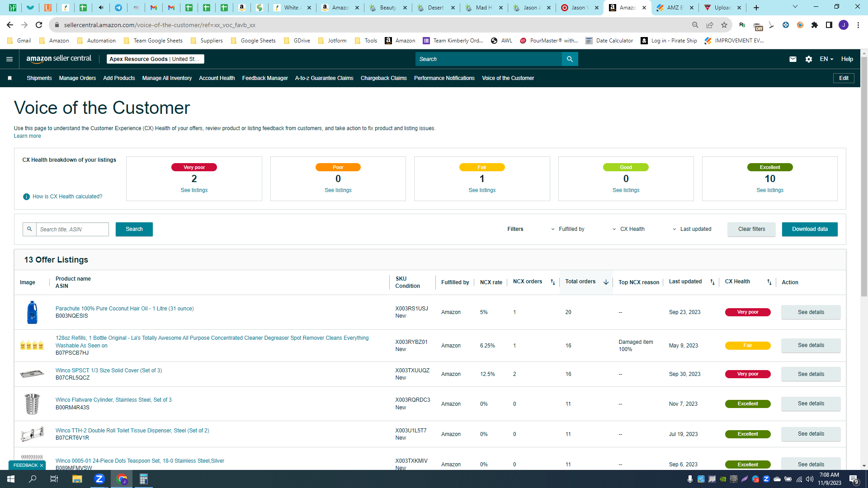
Task: Open Calculator from the taskbar
Action: pyautogui.click(x=144, y=479)
